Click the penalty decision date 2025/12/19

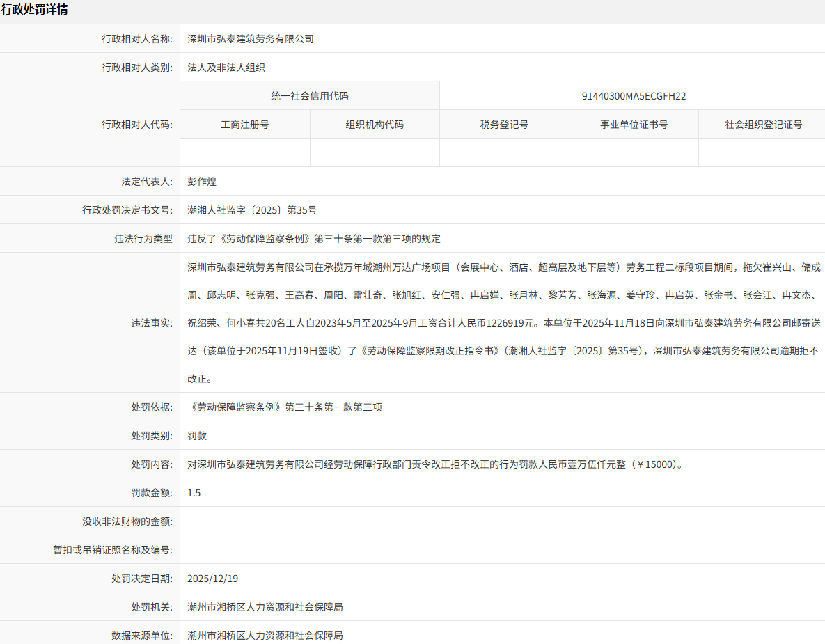(213, 579)
